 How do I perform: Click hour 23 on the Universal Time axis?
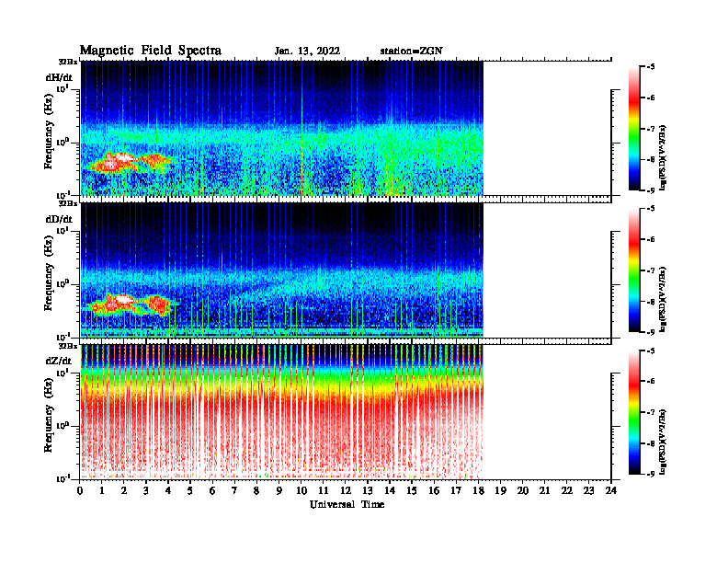pos(588,491)
